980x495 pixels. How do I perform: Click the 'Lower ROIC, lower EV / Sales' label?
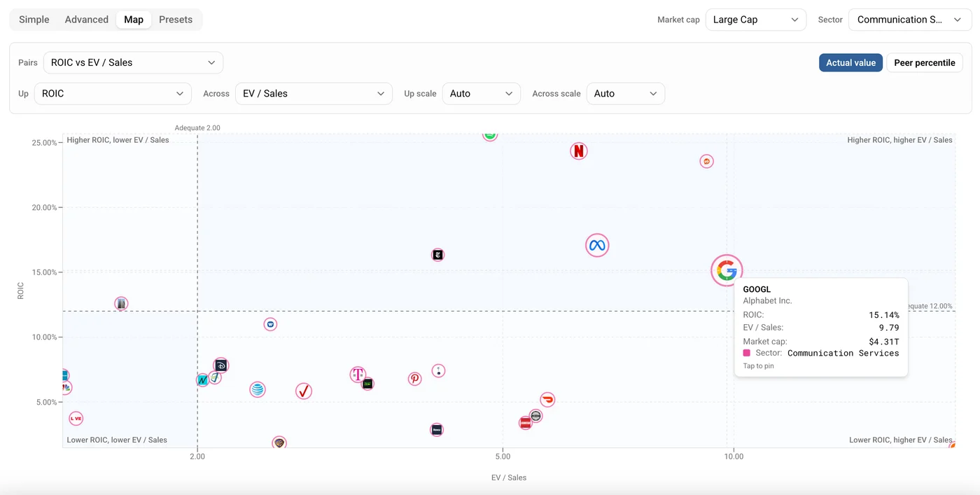tap(117, 440)
